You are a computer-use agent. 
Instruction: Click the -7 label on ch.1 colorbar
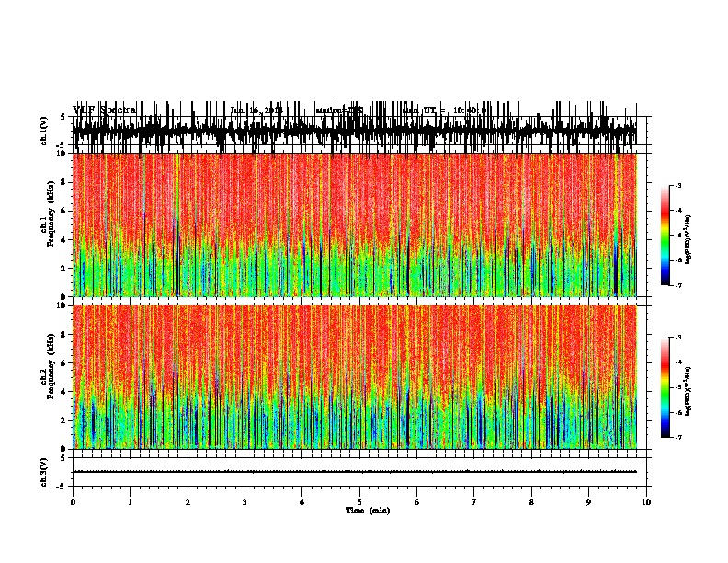(678, 285)
